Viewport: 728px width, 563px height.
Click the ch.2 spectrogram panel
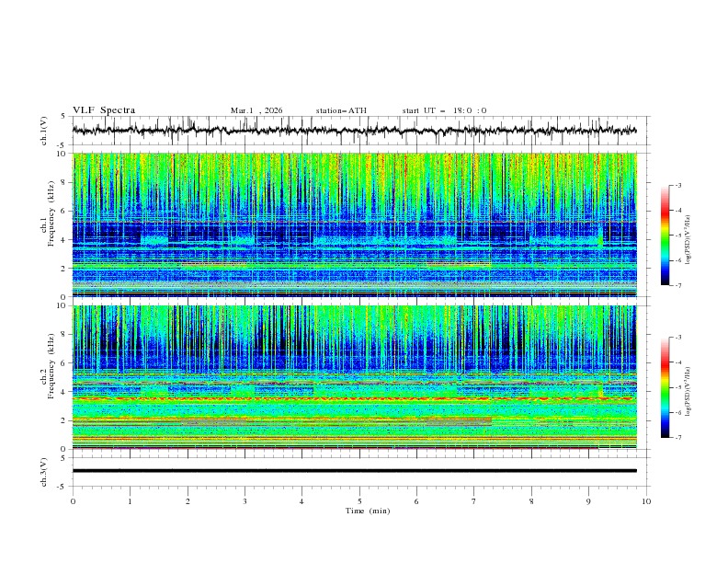coord(355,377)
